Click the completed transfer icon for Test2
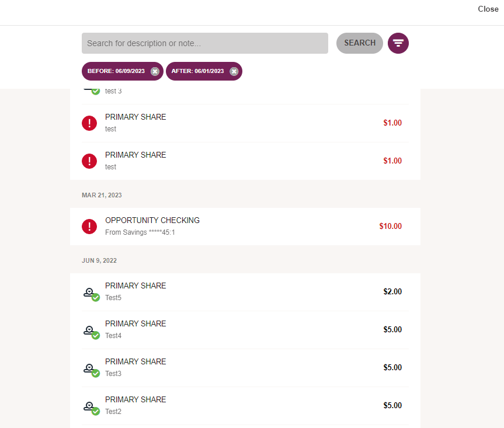 point(91,408)
